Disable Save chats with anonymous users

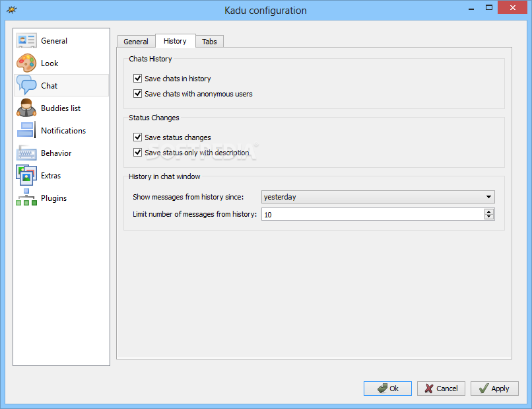tap(137, 93)
